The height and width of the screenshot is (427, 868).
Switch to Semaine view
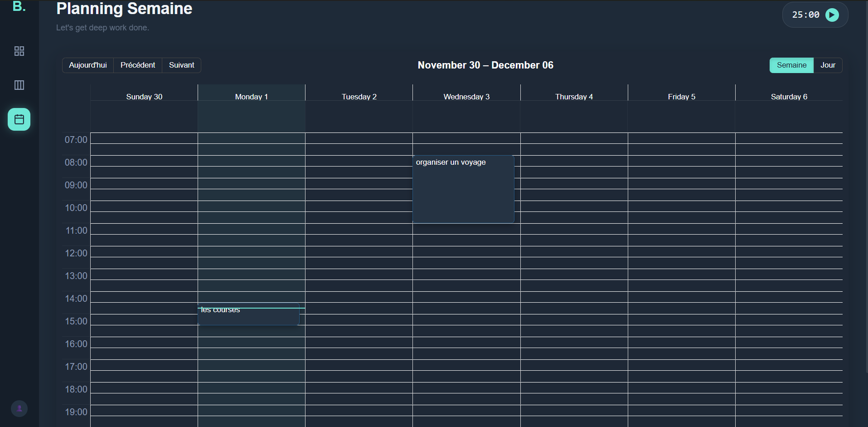pyautogui.click(x=791, y=65)
